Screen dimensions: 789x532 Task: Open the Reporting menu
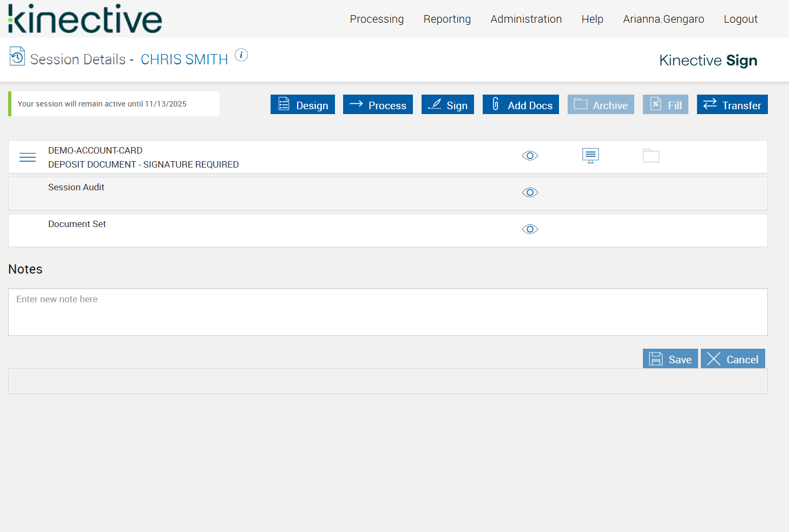coord(447,18)
